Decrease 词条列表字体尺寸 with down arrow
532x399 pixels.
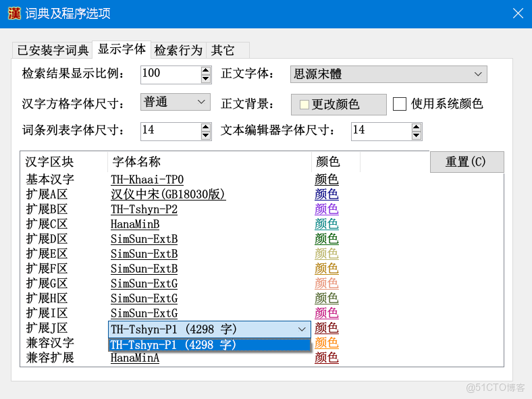coord(206,136)
